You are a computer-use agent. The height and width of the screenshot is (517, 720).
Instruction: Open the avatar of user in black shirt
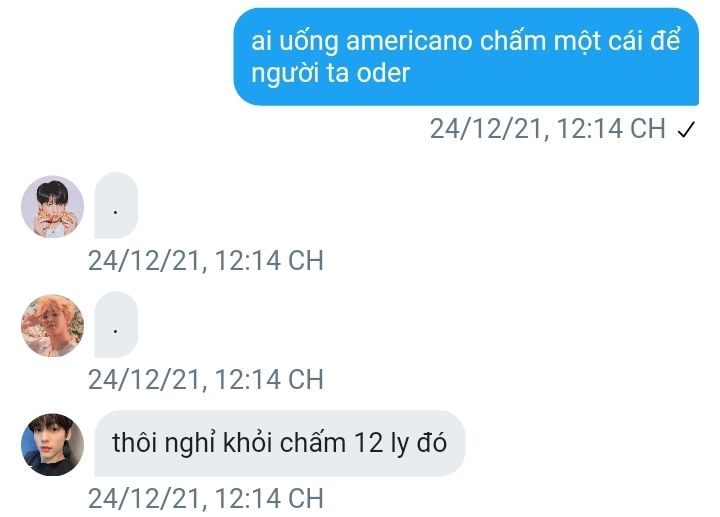coord(52,444)
